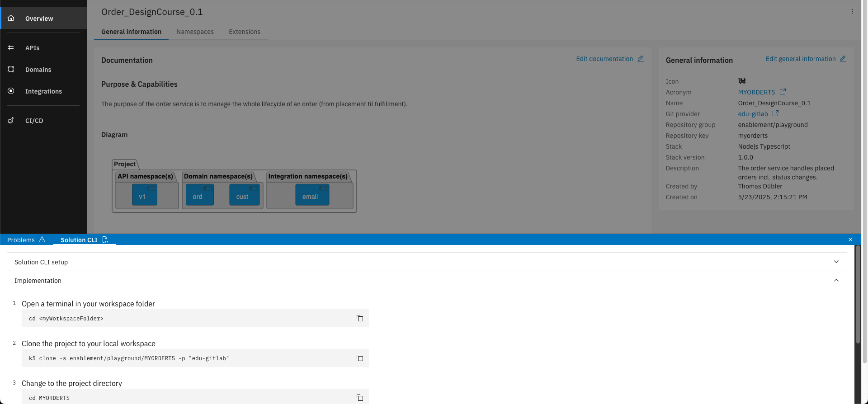Copy the cd MYORDERTS command
Viewport: 868px width, 404px height.
[x=360, y=398]
